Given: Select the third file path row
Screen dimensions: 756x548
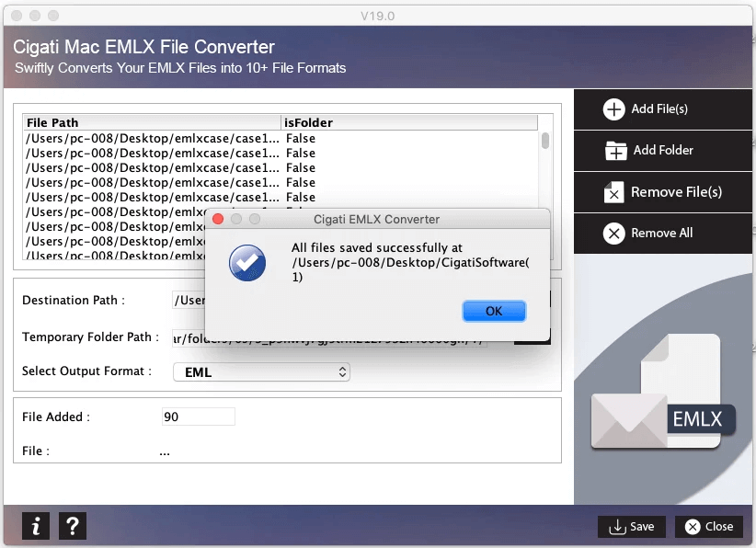Looking at the screenshot, I should pos(281,167).
